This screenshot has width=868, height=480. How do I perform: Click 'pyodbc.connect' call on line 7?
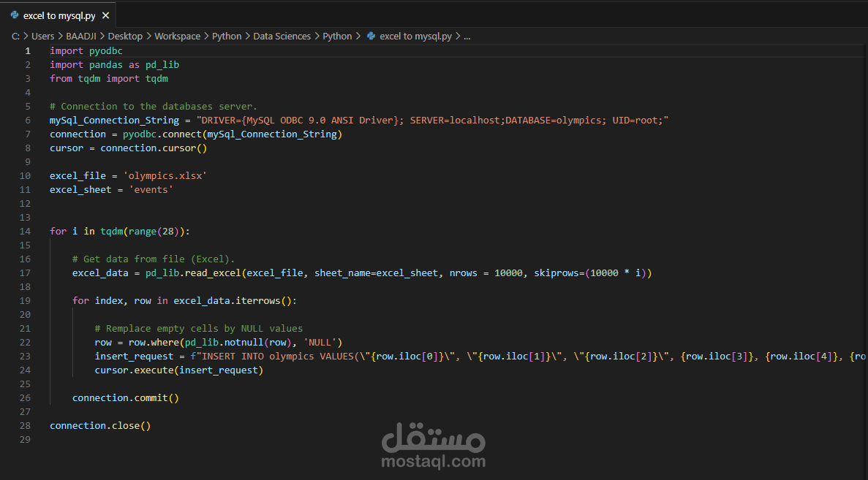pos(162,134)
